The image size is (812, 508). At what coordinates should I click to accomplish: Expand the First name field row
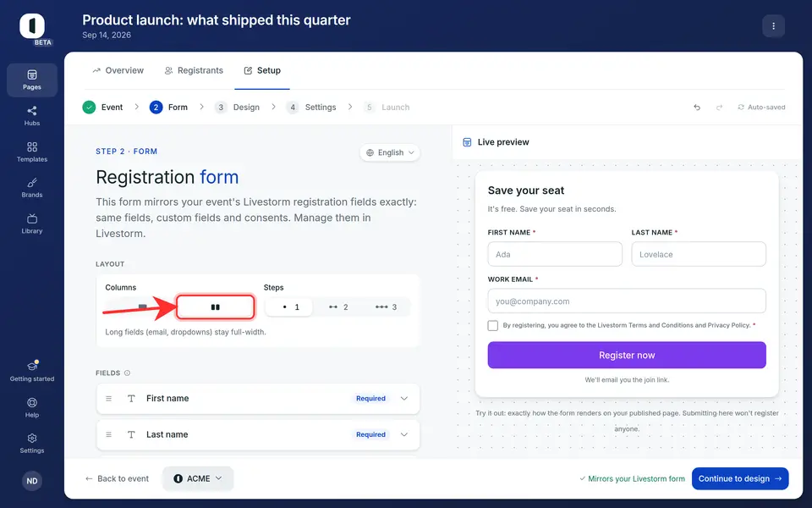pyautogui.click(x=258, y=399)
